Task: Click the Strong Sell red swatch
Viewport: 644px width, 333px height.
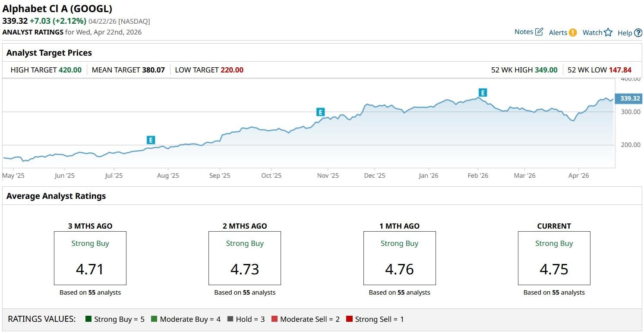Action: (349, 319)
